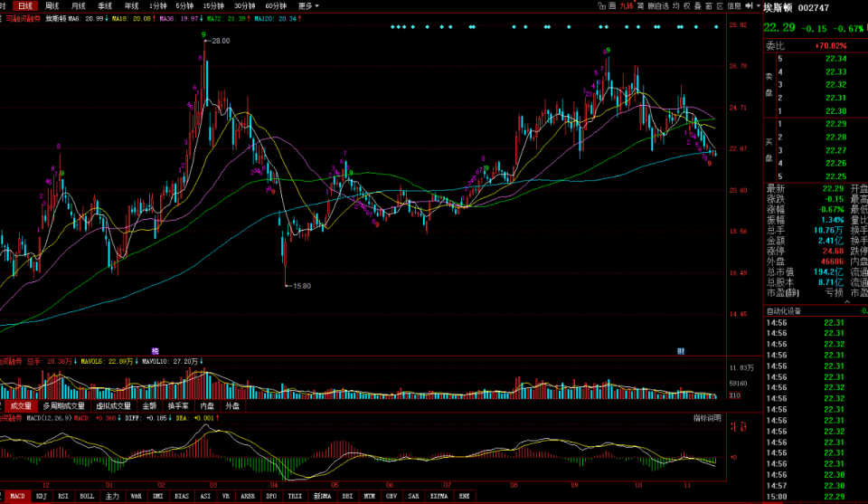Select the 30分钟 period tab

click(x=245, y=6)
